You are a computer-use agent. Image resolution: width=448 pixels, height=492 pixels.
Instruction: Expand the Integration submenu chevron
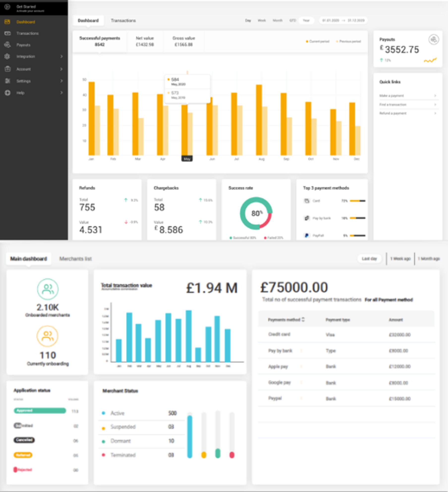[61, 56]
